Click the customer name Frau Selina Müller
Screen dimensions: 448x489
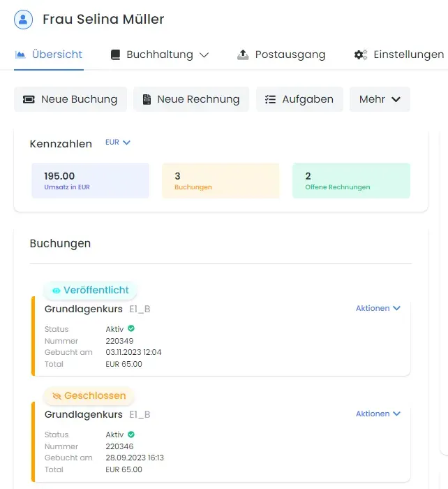tap(103, 20)
